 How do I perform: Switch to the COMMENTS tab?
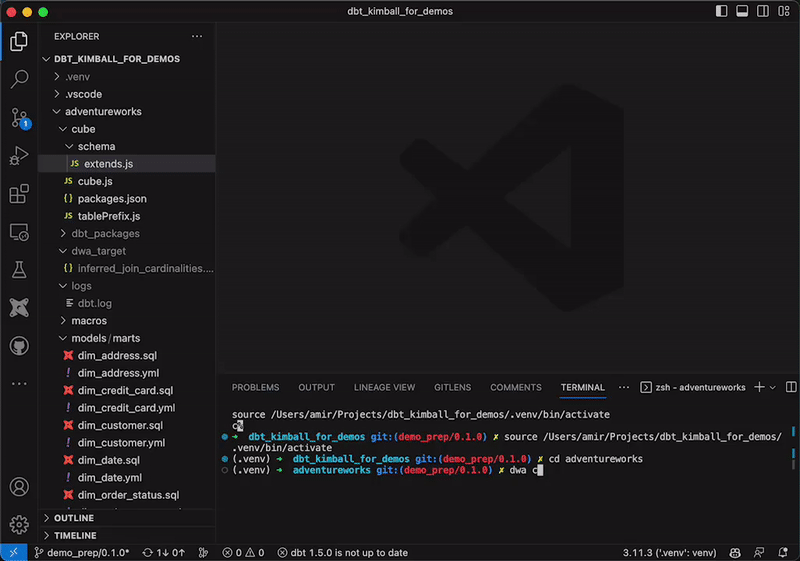point(516,387)
